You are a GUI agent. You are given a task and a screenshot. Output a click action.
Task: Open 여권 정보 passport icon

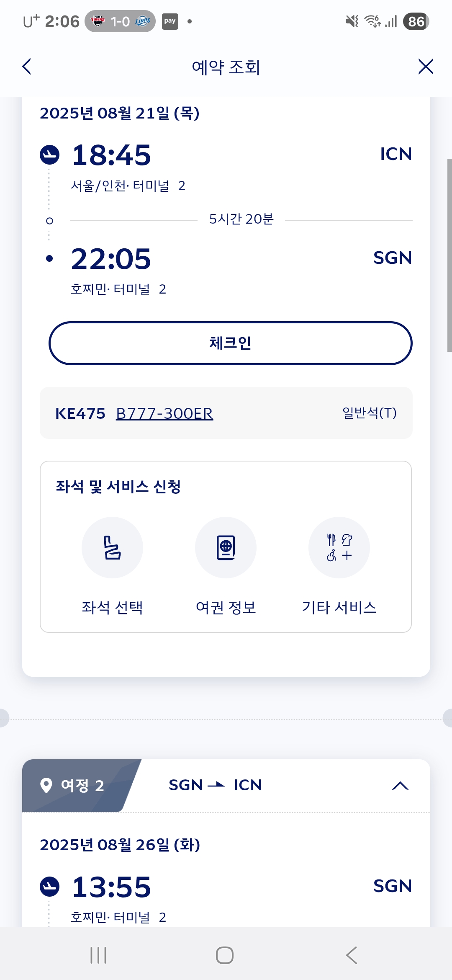(226, 547)
